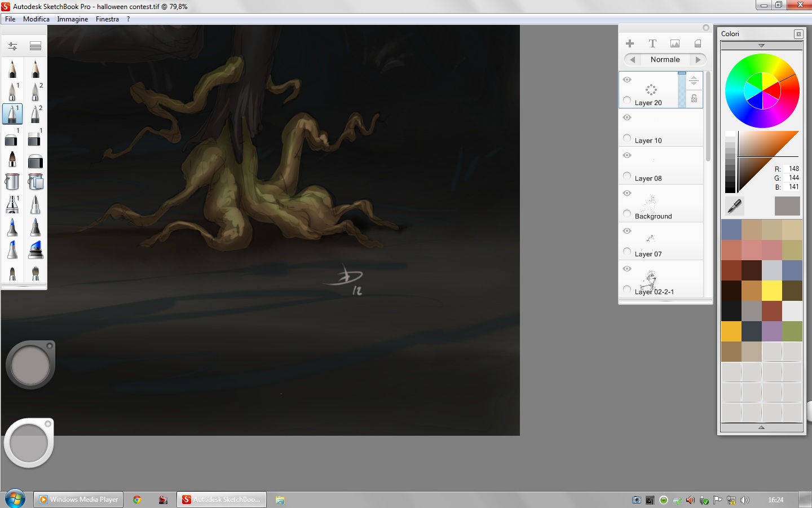
Task: Select paintbrush preset numbered 1
Action: pyautogui.click(x=12, y=91)
